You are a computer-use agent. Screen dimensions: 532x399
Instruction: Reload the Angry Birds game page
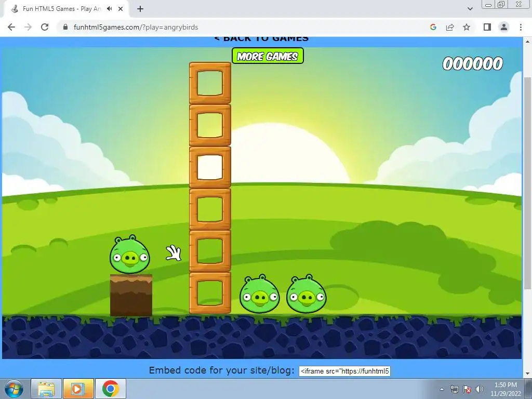click(45, 27)
